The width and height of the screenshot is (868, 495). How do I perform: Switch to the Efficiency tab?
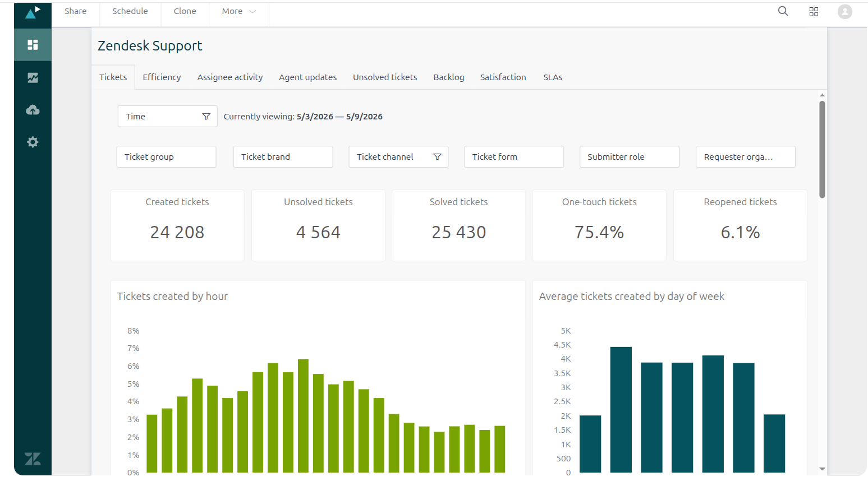pyautogui.click(x=162, y=77)
